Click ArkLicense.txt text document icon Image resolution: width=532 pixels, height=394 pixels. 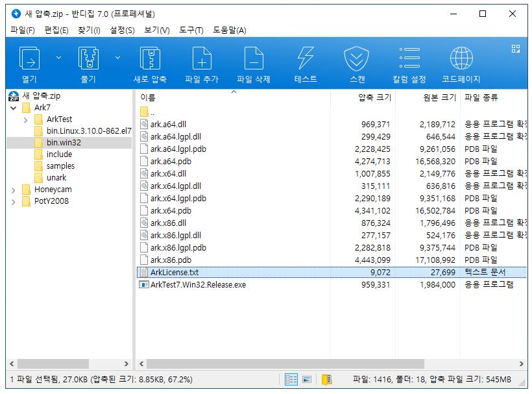[x=144, y=273]
